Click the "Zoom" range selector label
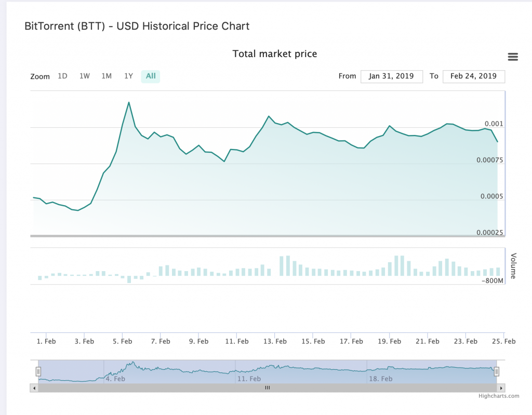The width and height of the screenshot is (532, 415). click(x=40, y=77)
